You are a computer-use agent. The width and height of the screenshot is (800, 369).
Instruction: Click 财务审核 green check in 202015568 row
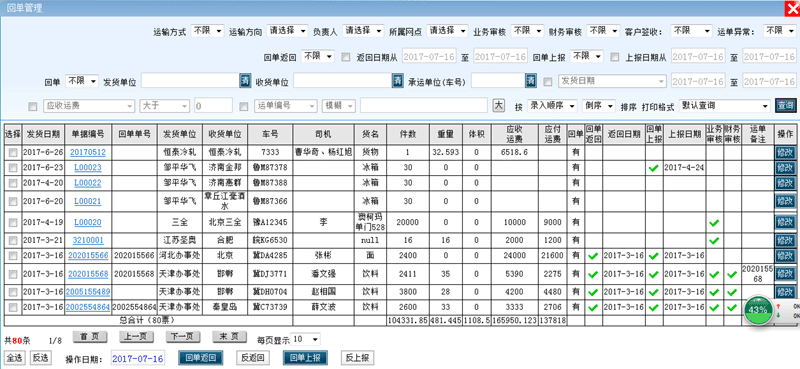732,275
